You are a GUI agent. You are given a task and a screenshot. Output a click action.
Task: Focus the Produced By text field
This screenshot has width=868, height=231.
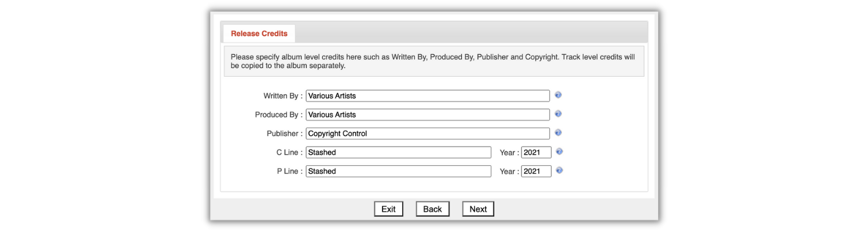click(428, 114)
